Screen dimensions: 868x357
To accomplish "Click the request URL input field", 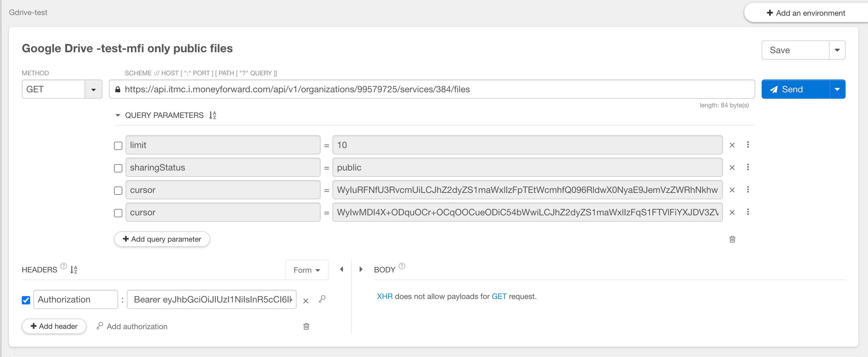I will point(432,89).
